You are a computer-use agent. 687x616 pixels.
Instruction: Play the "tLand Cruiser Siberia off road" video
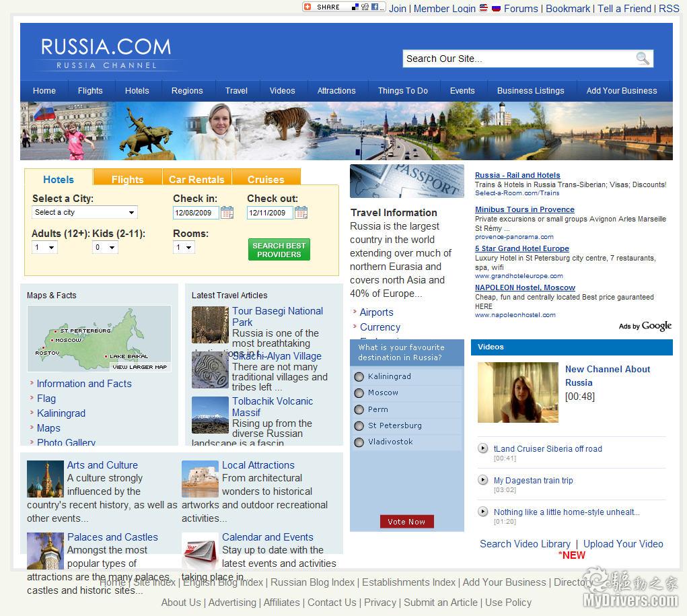[482, 448]
